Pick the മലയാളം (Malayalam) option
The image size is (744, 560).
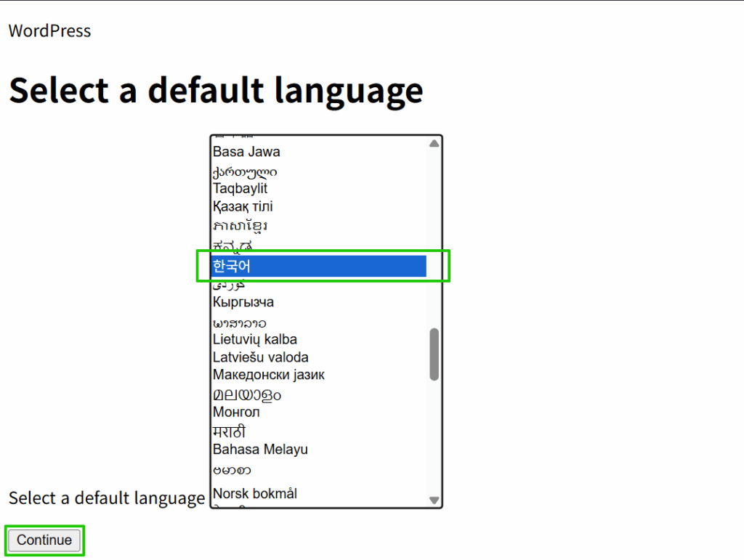pos(246,394)
